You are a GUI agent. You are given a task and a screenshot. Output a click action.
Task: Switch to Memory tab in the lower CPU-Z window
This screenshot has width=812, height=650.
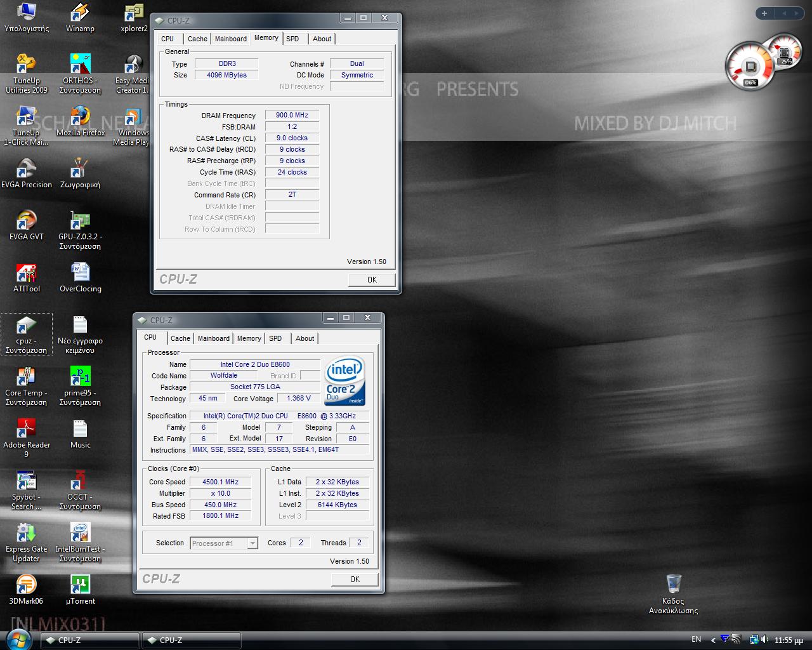249,338
